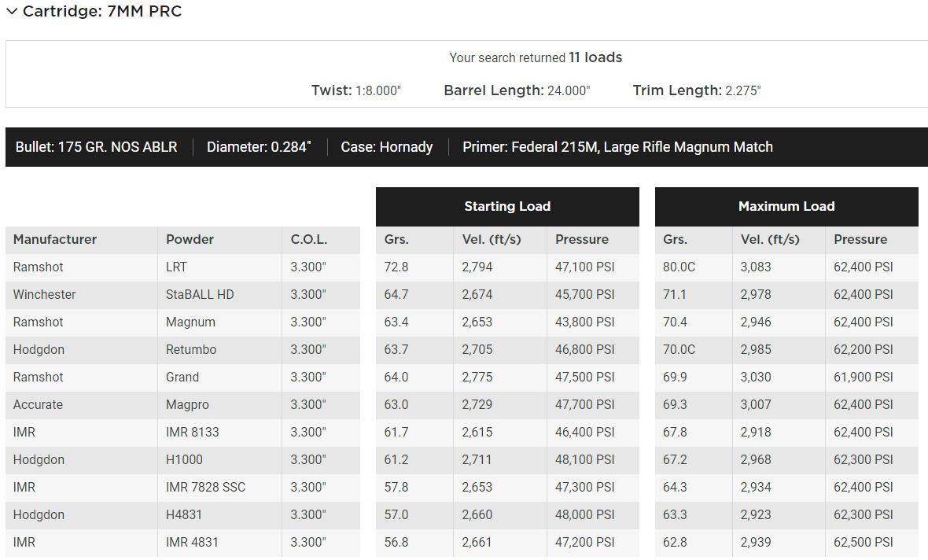Select the Magnum powder cell
Viewport: 928px width, 560px height.
click(219, 322)
